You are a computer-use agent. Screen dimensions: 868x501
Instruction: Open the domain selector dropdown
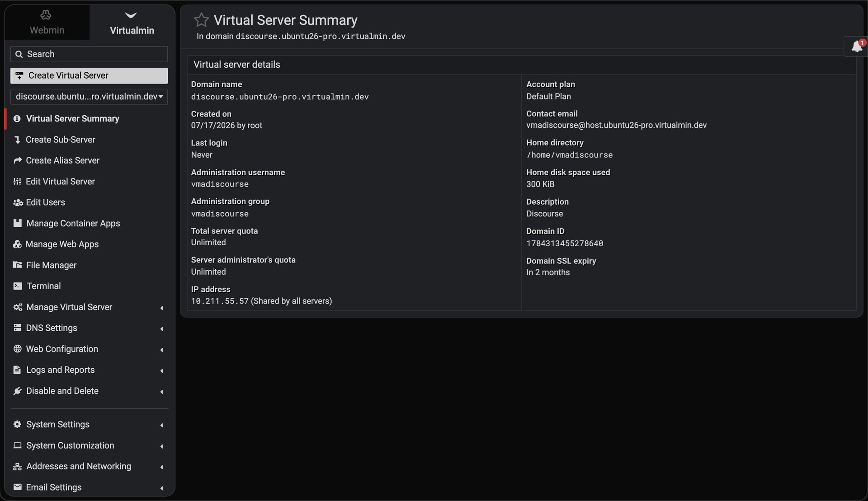tap(89, 97)
